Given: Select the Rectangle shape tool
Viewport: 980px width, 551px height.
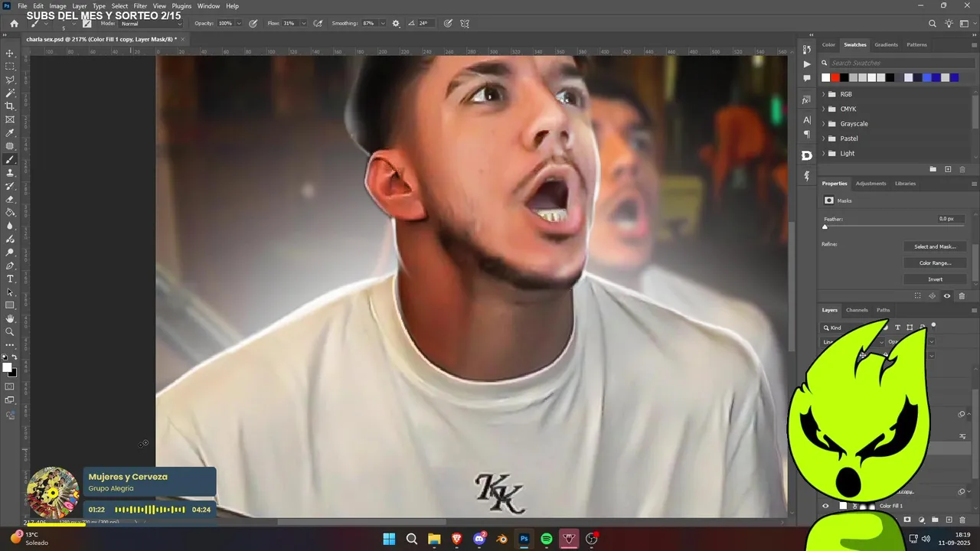Looking at the screenshot, I should click(10, 305).
